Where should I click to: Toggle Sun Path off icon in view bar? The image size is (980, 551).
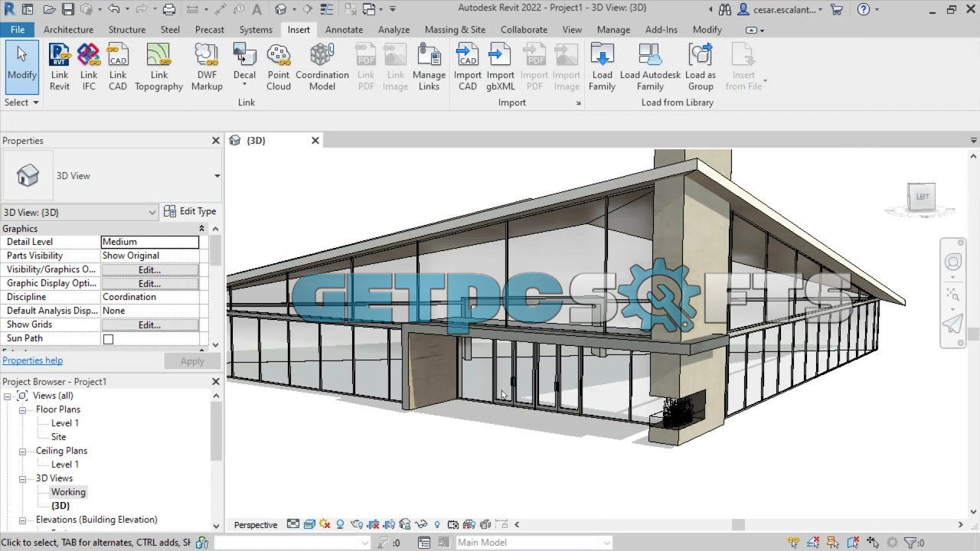click(x=325, y=524)
